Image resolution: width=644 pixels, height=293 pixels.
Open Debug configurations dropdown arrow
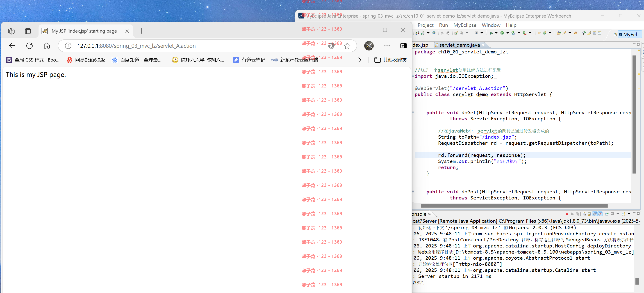click(496, 33)
